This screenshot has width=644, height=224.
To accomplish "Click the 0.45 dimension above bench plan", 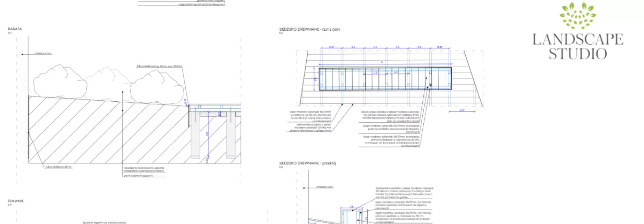I will coord(440,47).
